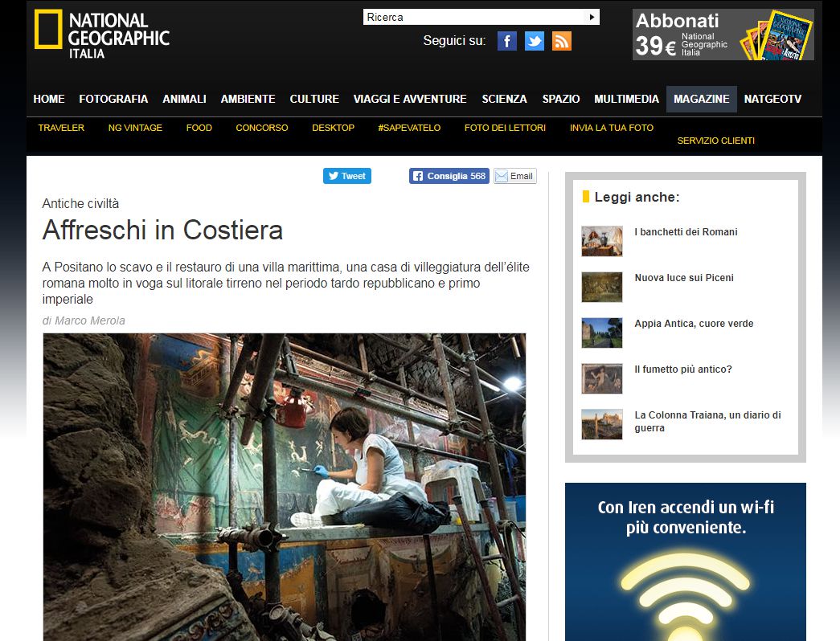Open the NATGEOTV section

tap(772, 99)
